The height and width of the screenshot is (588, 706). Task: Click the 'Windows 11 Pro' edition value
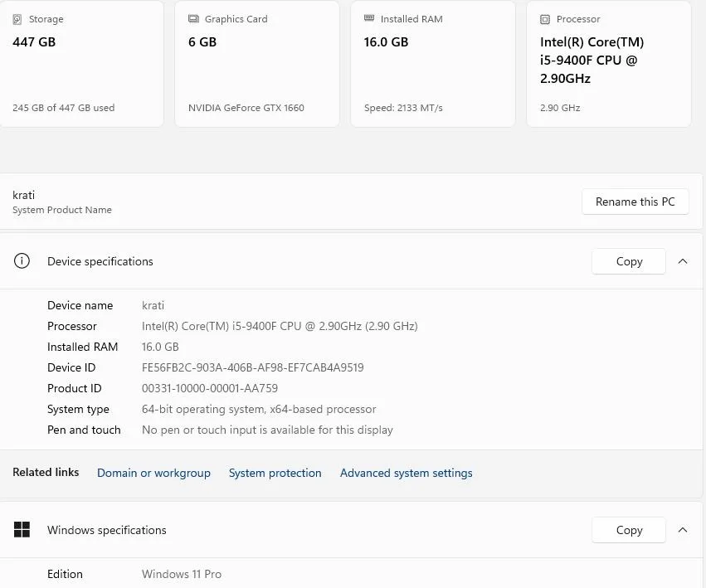[x=182, y=574]
